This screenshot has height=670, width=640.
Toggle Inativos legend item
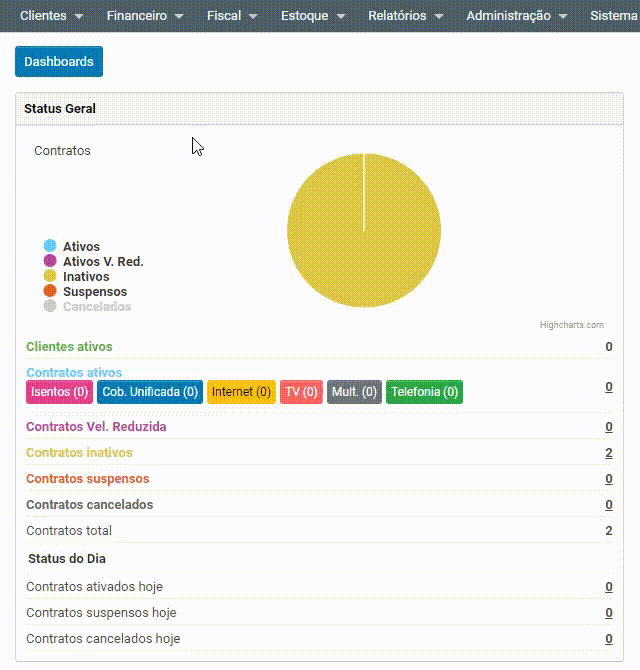[x=86, y=277]
